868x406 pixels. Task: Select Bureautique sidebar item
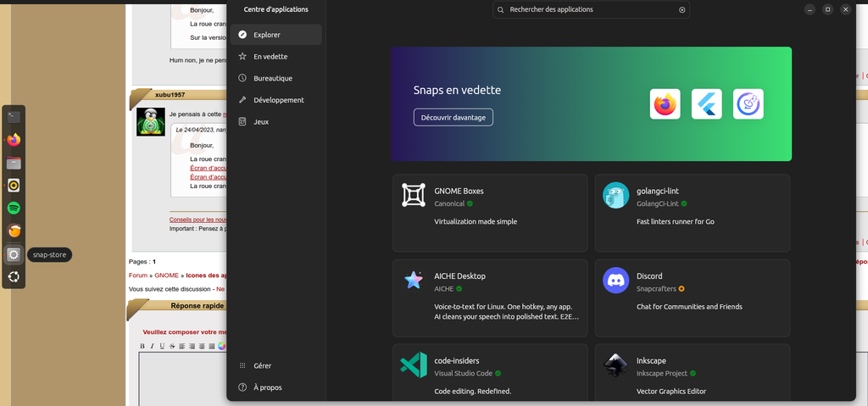click(x=275, y=78)
